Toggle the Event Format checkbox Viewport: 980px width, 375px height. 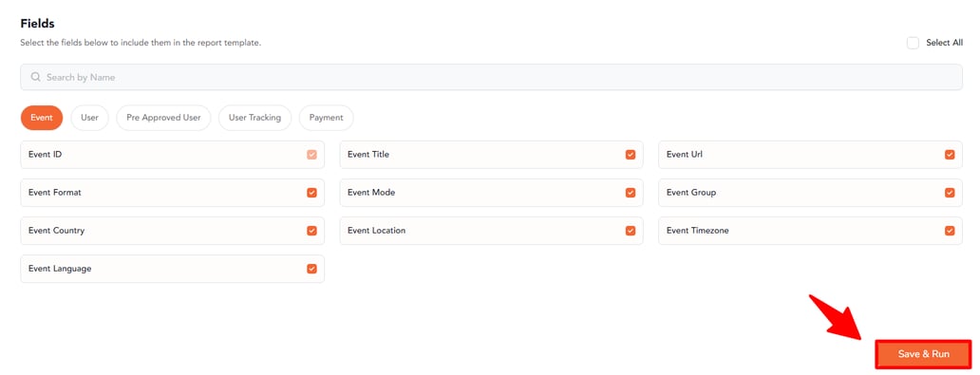[x=311, y=193]
